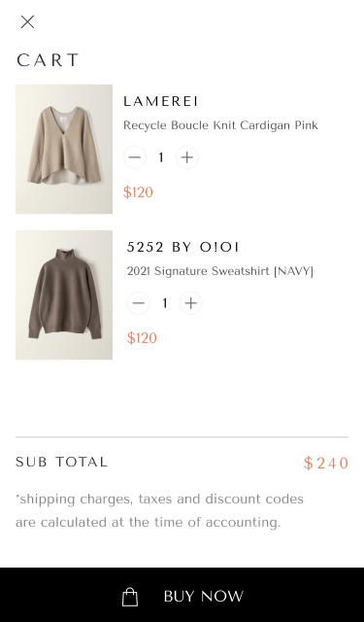364x622 pixels.
Task: Click the shopping bag icon
Action: 130,596
